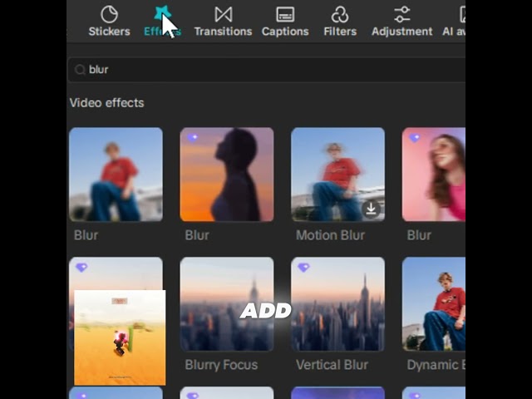Click the 'Vertical Blur' label
532x399 pixels.
(x=332, y=365)
